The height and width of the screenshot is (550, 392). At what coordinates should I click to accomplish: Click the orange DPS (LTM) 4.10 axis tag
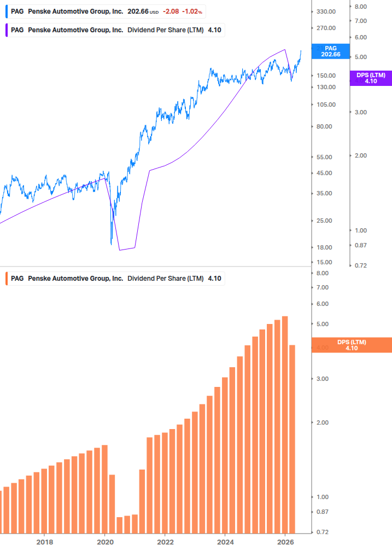click(x=352, y=345)
